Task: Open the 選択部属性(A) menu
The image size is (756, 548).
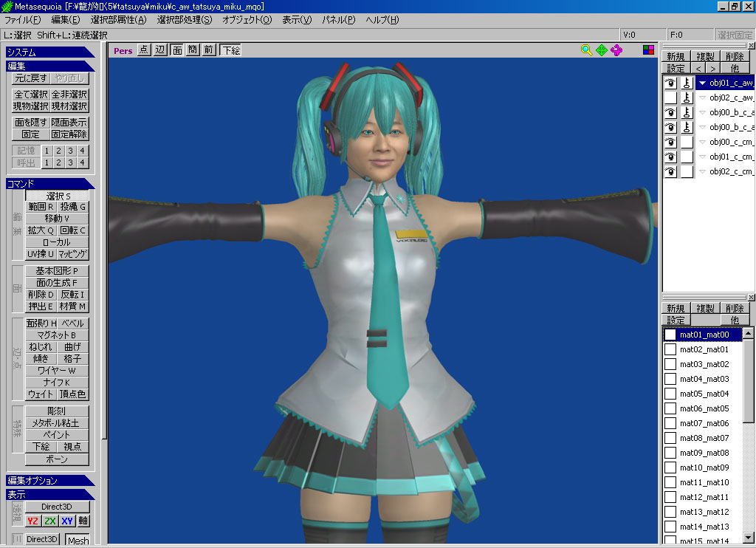Action: tap(118, 20)
